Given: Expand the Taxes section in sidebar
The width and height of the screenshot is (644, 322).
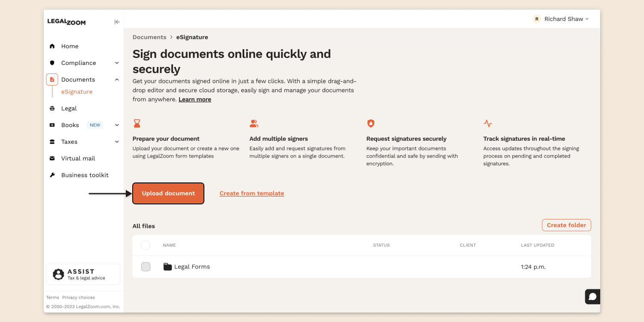Looking at the screenshot, I should click(x=116, y=141).
